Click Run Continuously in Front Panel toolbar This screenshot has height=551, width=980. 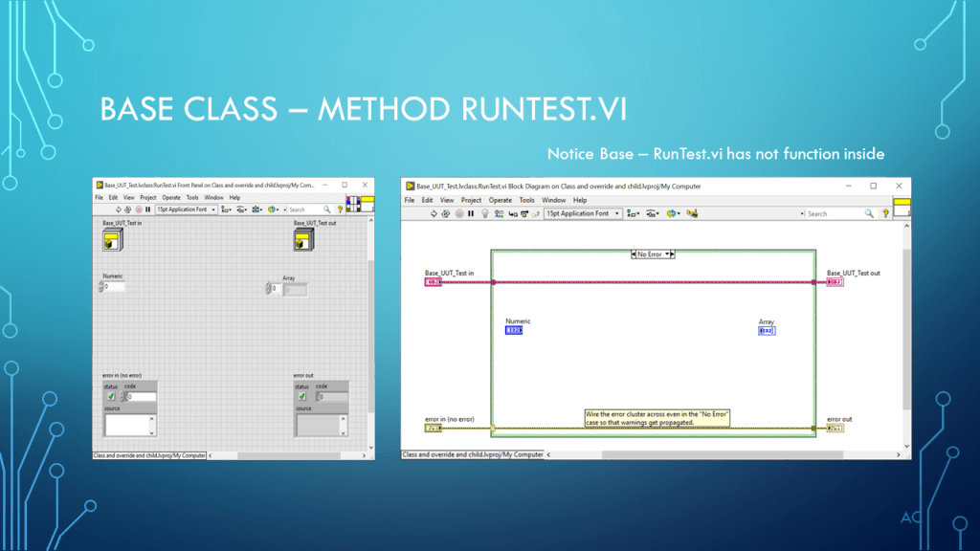pos(128,209)
